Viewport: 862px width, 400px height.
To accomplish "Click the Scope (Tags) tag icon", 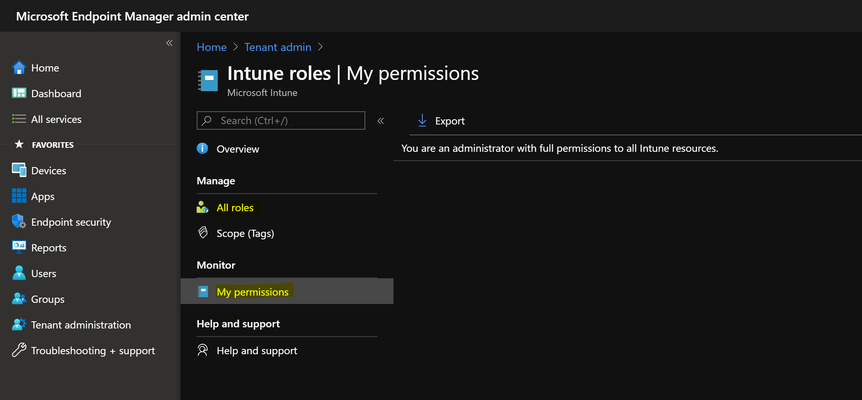I will (x=202, y=233).
